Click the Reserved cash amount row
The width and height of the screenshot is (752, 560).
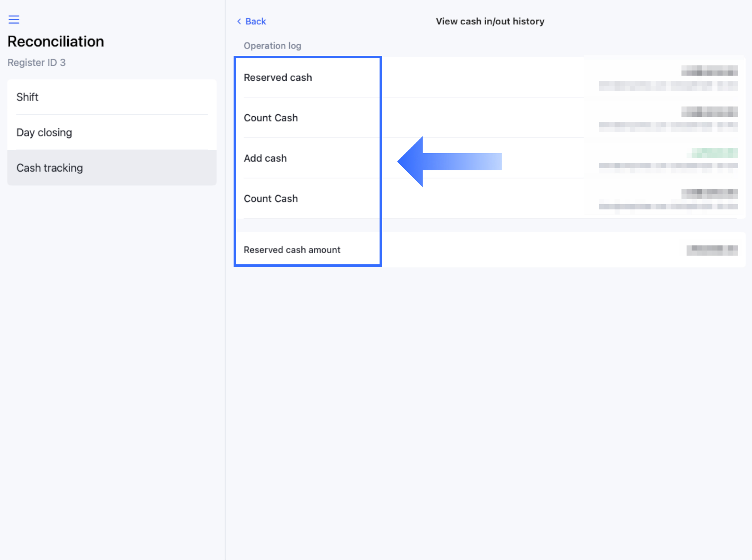click(x=292, y=250)
